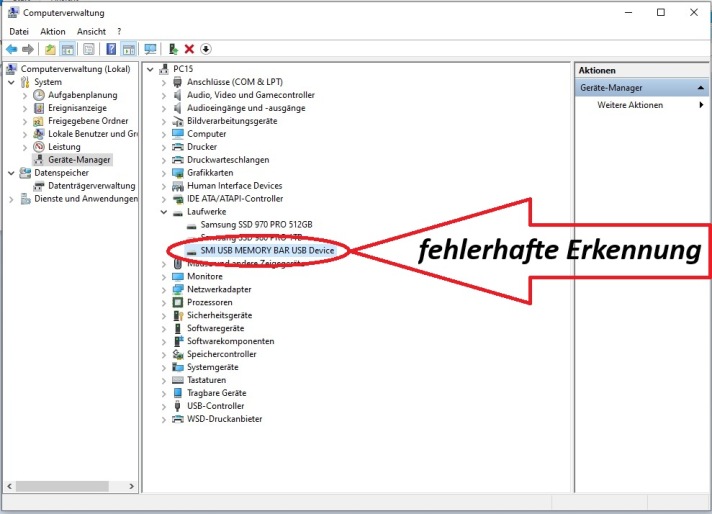Viewport: 712px width, 514px height.
Task: Click the update driver toolbar icon
Action: [173, 49]
